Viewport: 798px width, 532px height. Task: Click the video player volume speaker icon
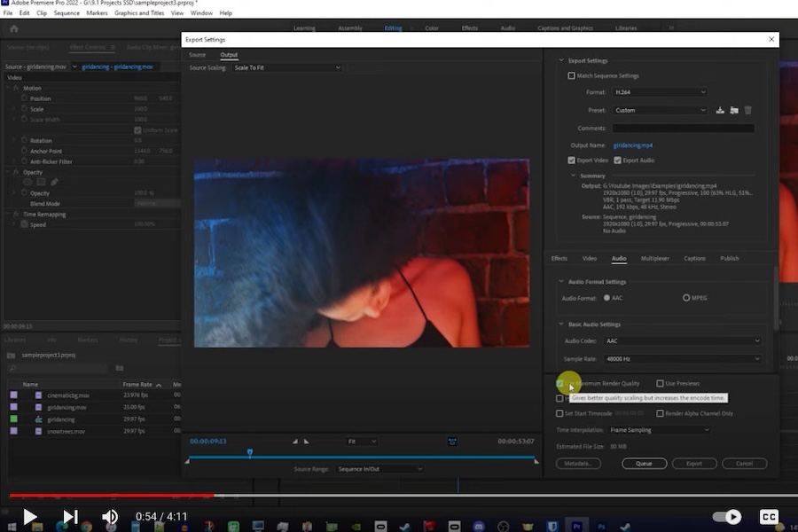(x=109, y=517)
